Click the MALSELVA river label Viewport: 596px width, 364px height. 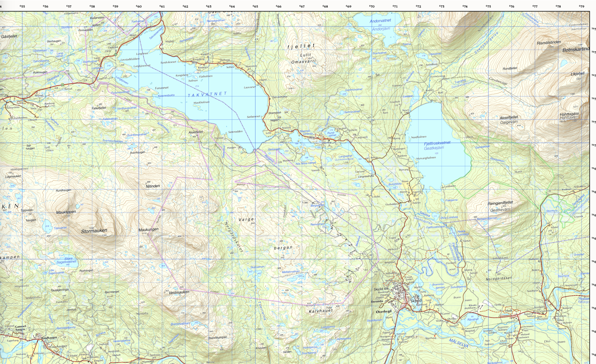click(x=458, y=343)
